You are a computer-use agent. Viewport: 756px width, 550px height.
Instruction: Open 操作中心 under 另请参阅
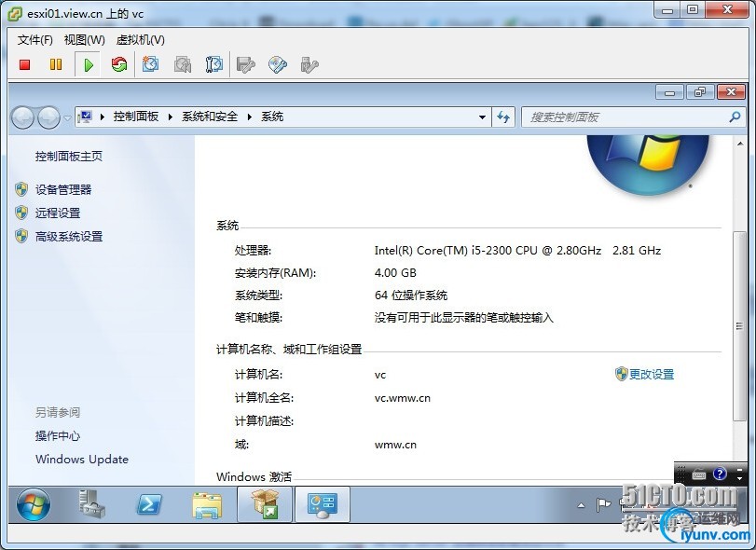[x=58, y=435]
